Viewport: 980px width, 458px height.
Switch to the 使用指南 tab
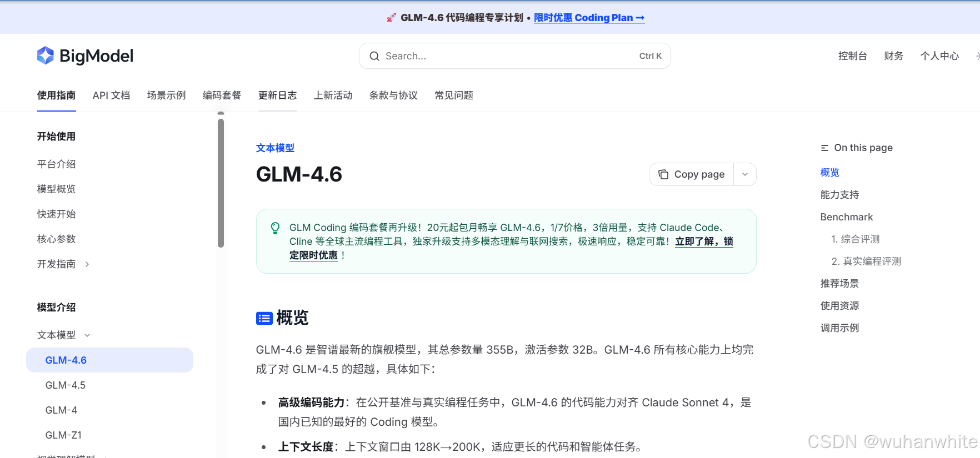tap(57, 95)
